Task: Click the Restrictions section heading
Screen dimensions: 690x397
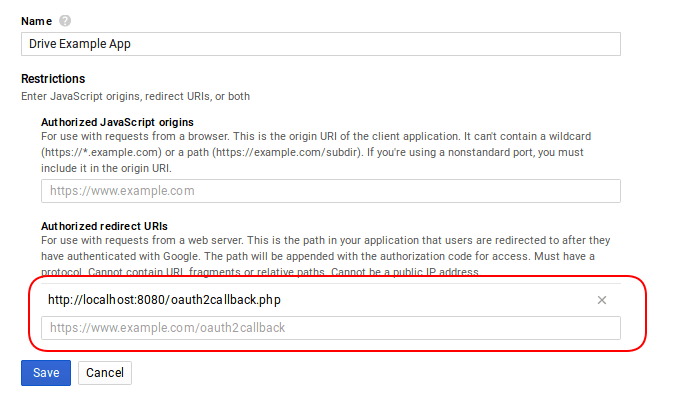Action: click(x=53, y=79)
